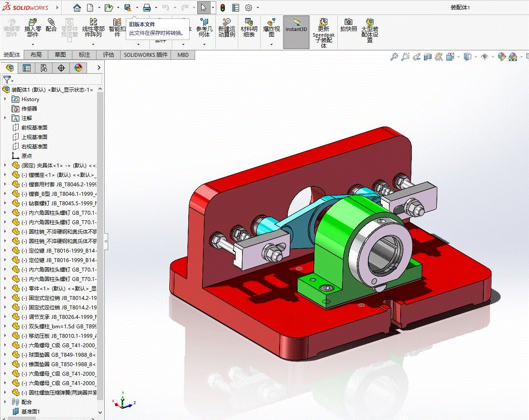This screenshot has width=529, height=420.
Task: Select 镗模座<1> component in tree
Action: (x=59, y=175)
